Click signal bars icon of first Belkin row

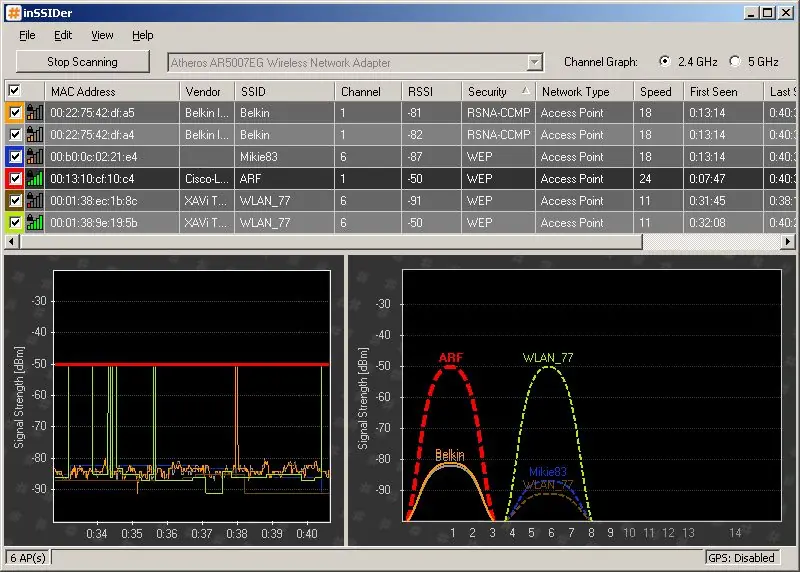click(35, 112)
